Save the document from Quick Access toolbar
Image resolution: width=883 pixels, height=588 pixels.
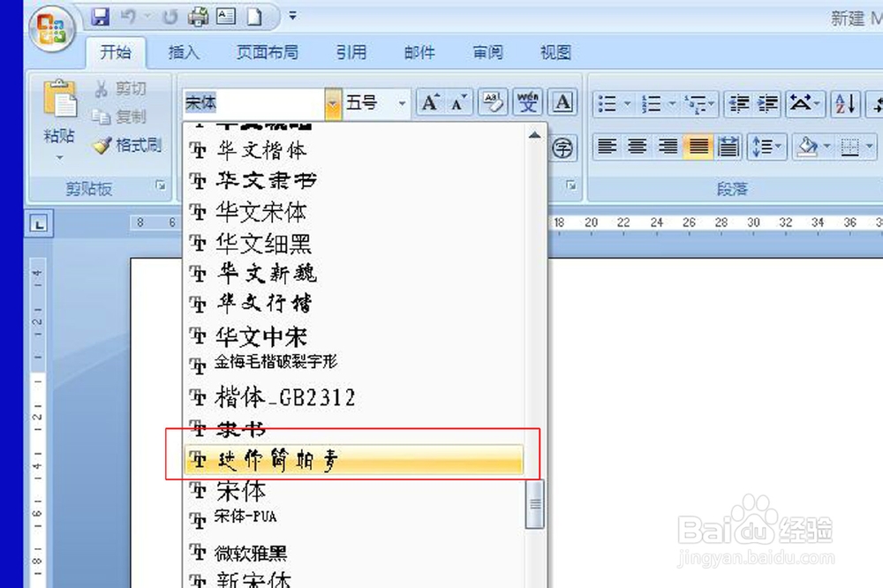pos(100,15)
